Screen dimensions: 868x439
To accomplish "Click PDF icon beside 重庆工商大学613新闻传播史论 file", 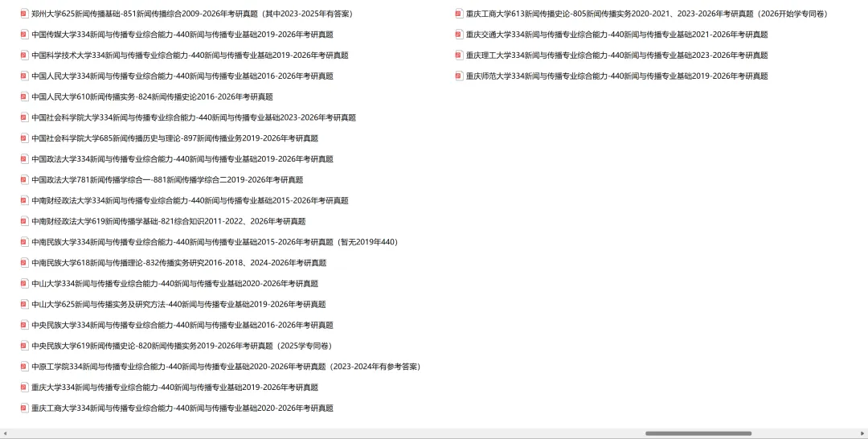I will tap(459, 14).
